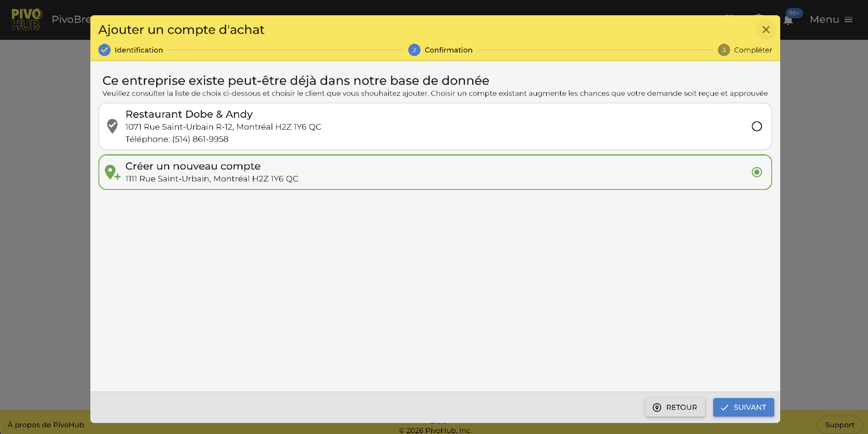Click the Confirmation step label
The image size is (868, 434).
point(448,50)
